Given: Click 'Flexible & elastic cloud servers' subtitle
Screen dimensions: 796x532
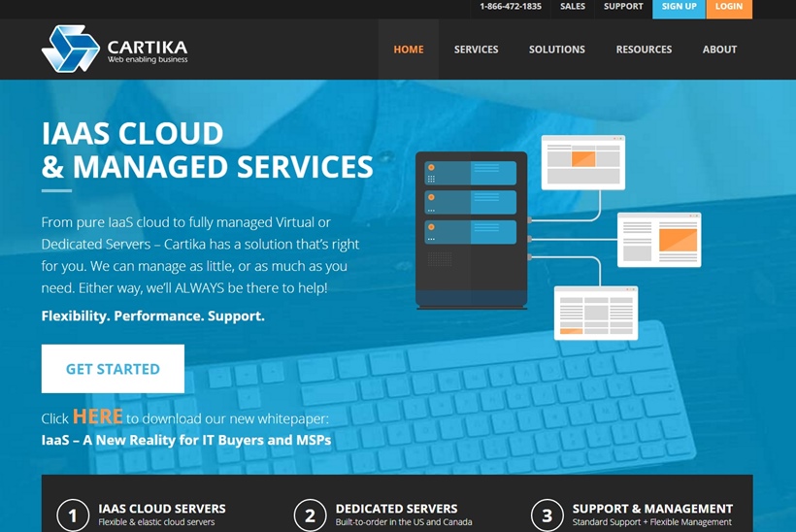Looking at the screenshot, I should coord(156,522).
